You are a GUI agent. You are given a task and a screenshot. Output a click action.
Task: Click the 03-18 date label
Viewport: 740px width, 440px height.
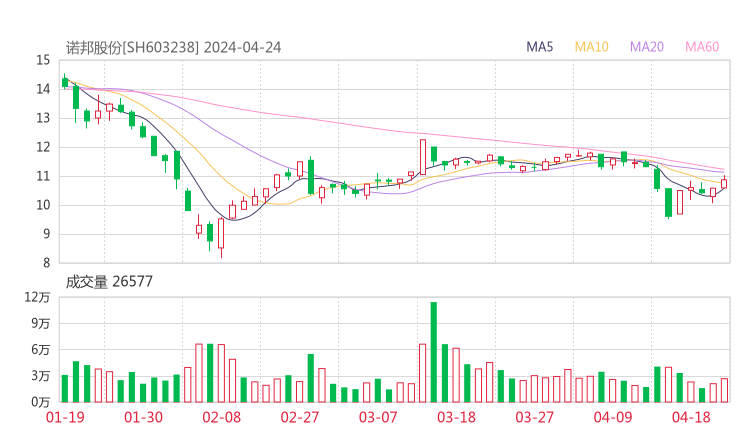[456, 417]
